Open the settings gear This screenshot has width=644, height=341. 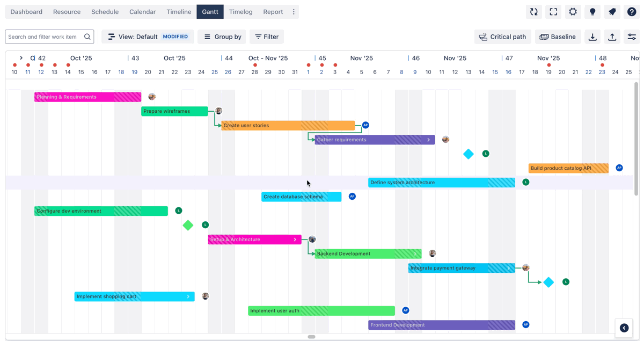[x=573, y=12]
